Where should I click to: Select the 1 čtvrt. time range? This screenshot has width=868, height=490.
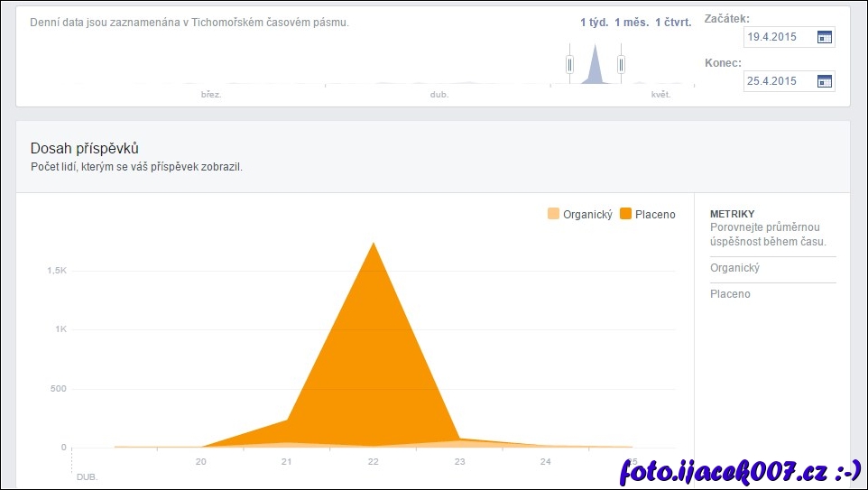click(x=673, y=23)
